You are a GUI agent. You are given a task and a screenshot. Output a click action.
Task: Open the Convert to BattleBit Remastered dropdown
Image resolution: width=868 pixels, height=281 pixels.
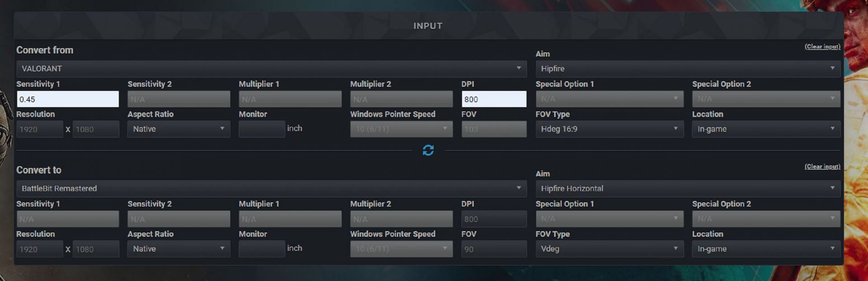point(271,189)
